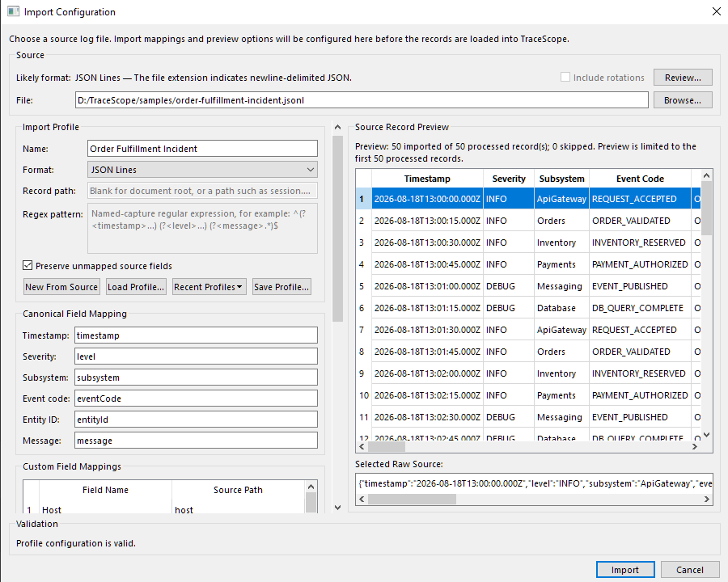728x582 pixels.
Task: Click the Import Configuration window icon
Action: pyautogui.click(x=13, y=11)
